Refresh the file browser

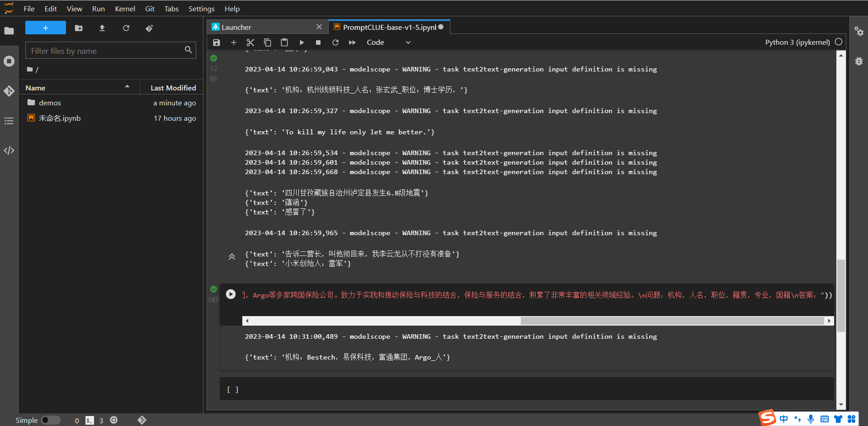click(126, 28)
